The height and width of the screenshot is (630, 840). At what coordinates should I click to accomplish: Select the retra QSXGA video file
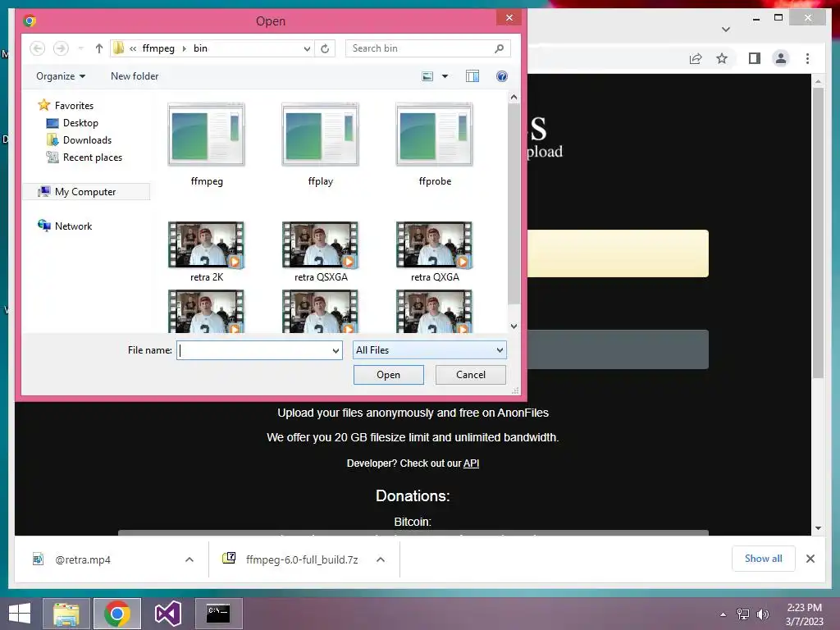321,252
